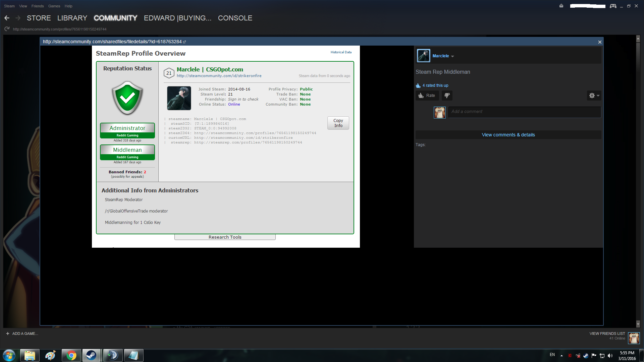The height and width of the screenshot is (362, 644).
Task: Click the inbox notification icon
Action: [561, 6]
